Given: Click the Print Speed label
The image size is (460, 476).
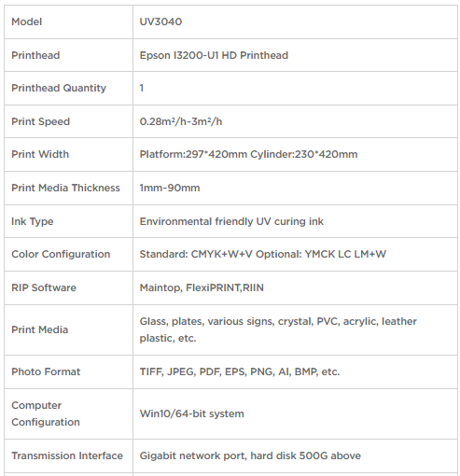Looking at the screenshot, I should click(x=41, y=121).
